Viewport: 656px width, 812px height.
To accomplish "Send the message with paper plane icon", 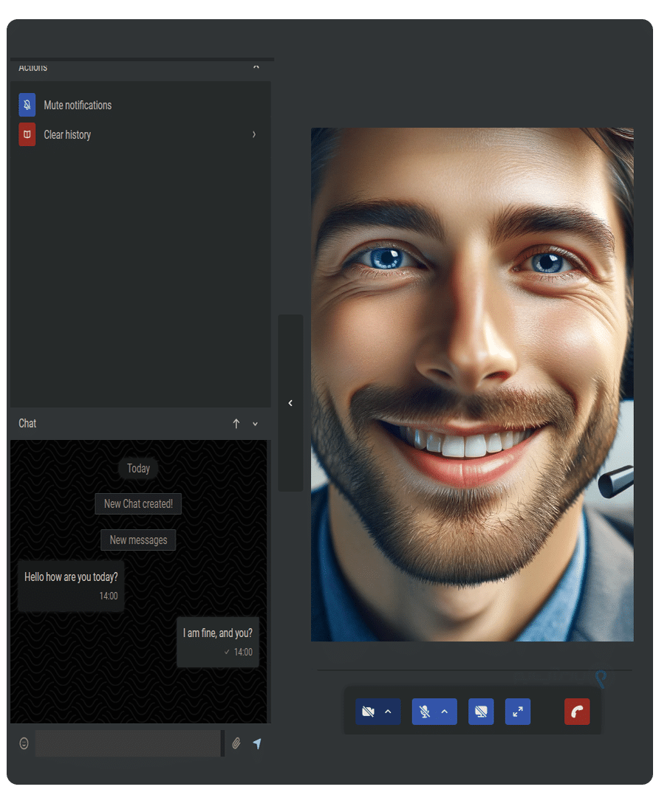I will [257, 743].
